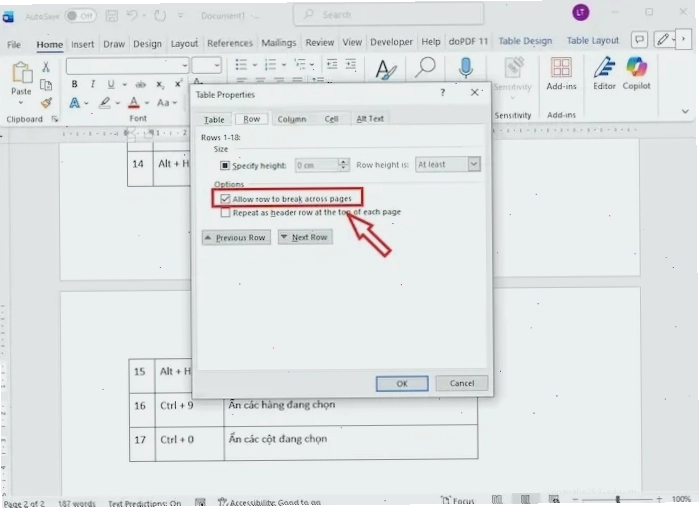Start Dictate microphone

click(x=465, y=68)
